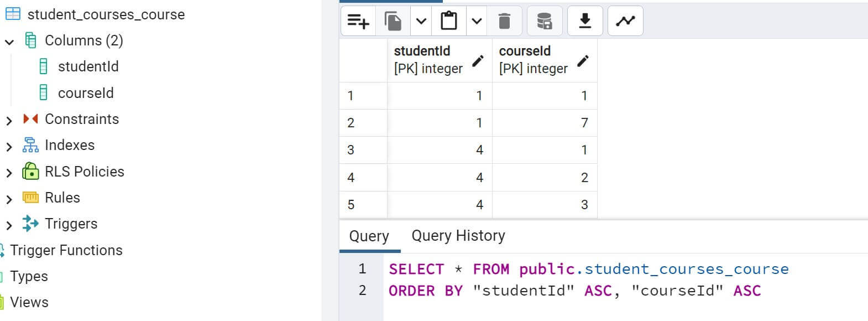
Task: Click the Save data changes icon
Action: (545, 21)
